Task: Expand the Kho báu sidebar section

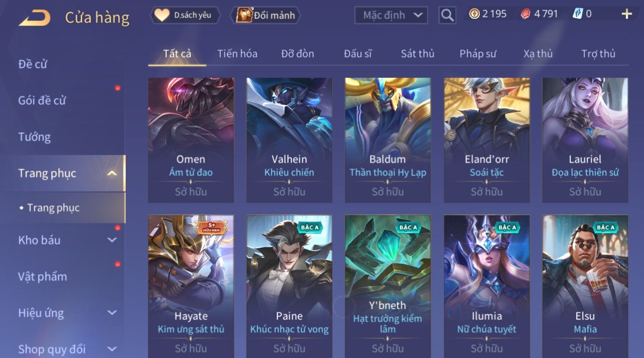Action: (112, 240)
